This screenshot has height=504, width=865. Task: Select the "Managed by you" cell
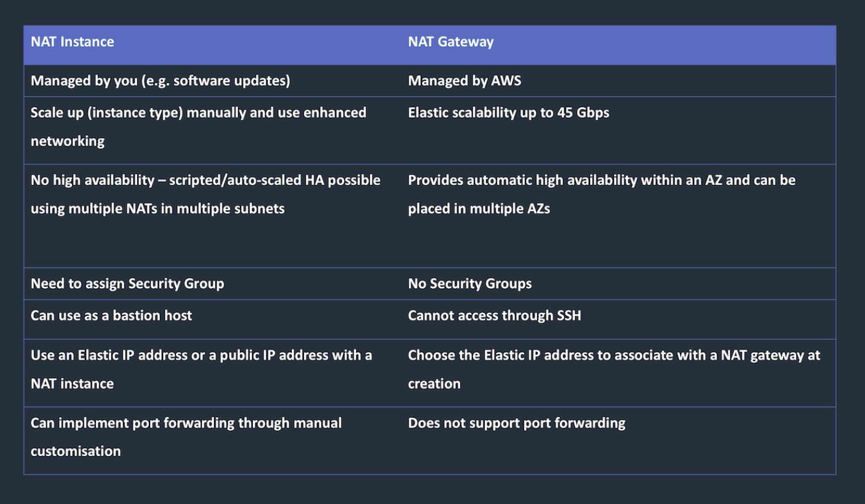coord(160,81)
